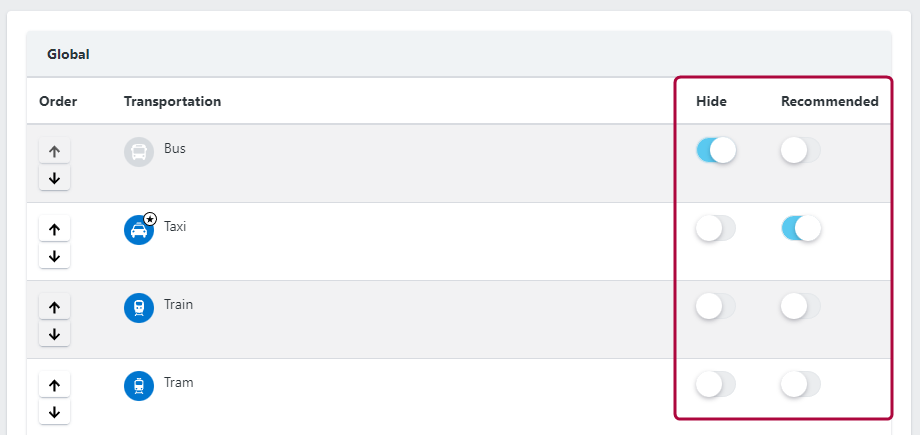920x435 pixels.
Task: Click the blue Taxi icon with star
Action: click(x=140, y=229)
